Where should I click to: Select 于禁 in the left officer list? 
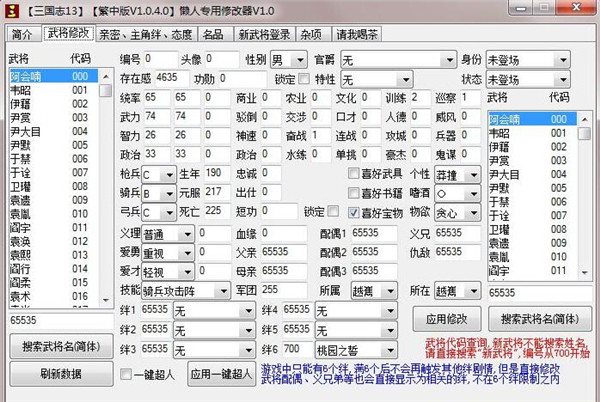tap(54, 159)
